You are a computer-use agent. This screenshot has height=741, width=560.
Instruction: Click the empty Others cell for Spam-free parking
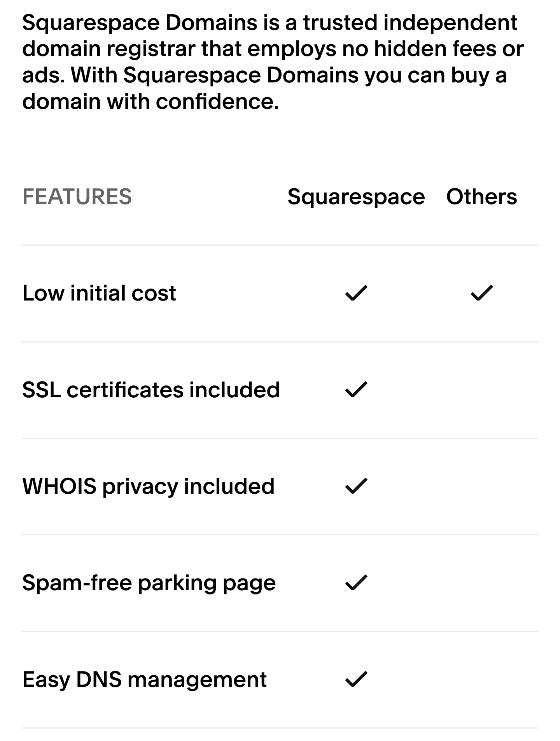coord(481,582)
